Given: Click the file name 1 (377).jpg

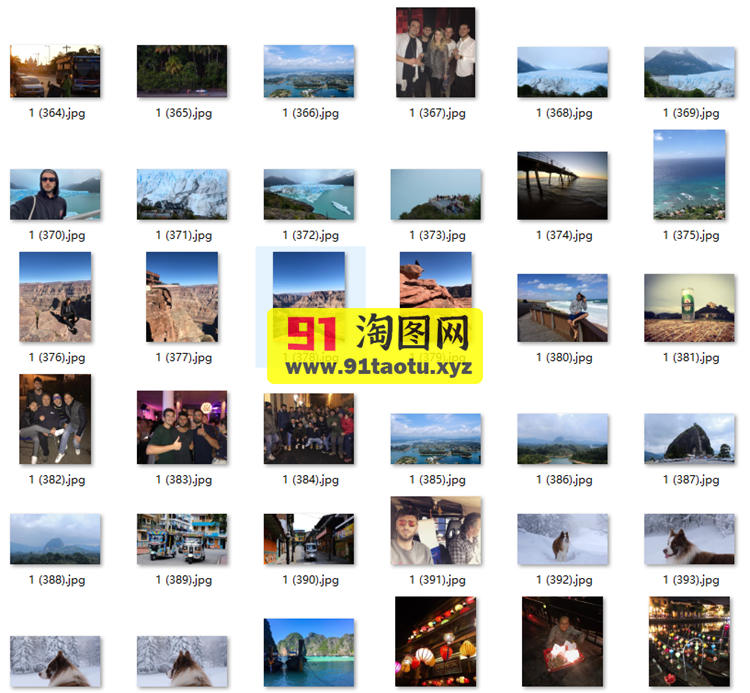Looking at the screenshot, I should point(184,358).
